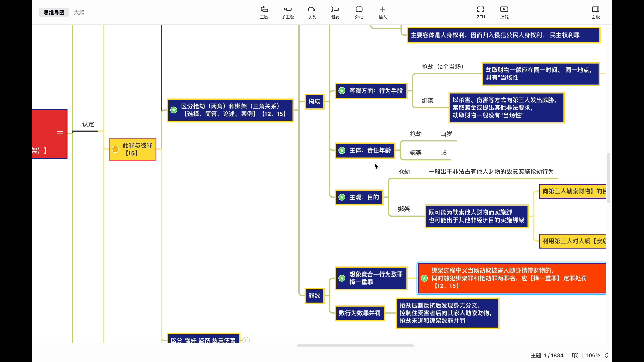Switch to the 大纲 outline tab
The width and height of the screenshot is (644, 362).
(x=79, y=13)
